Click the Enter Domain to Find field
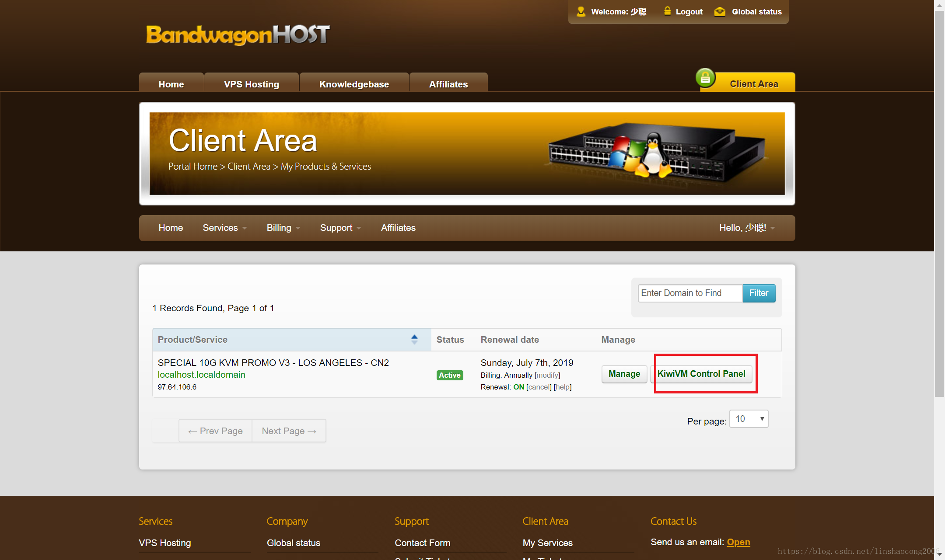The height and width of the screenshot is (560, 945). pyautogui.click(x=689, y=293)
